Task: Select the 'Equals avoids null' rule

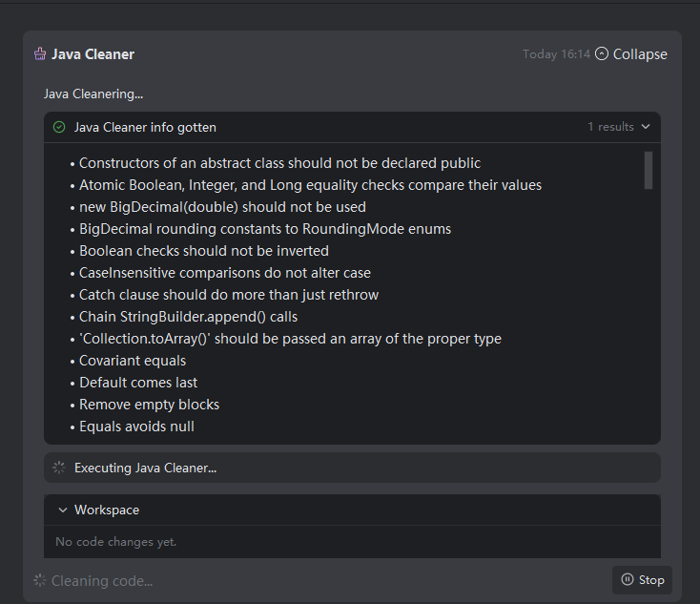Action: [x=136, y=427]
